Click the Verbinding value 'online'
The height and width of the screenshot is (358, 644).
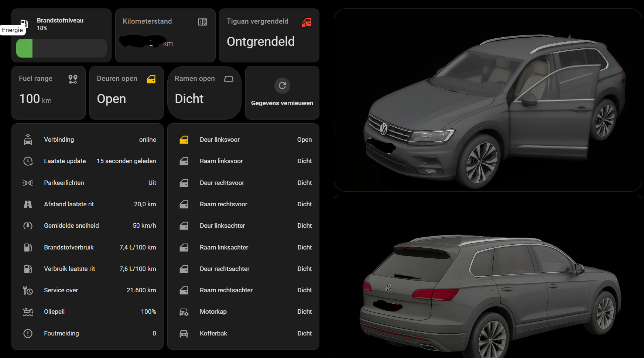pos(148,140)
